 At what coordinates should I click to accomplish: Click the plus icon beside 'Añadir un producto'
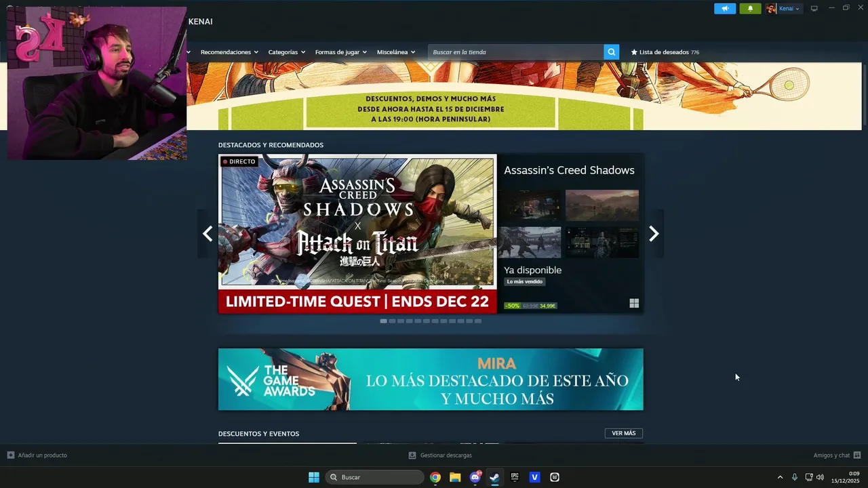pyautogui.click(x=11, y=455)
